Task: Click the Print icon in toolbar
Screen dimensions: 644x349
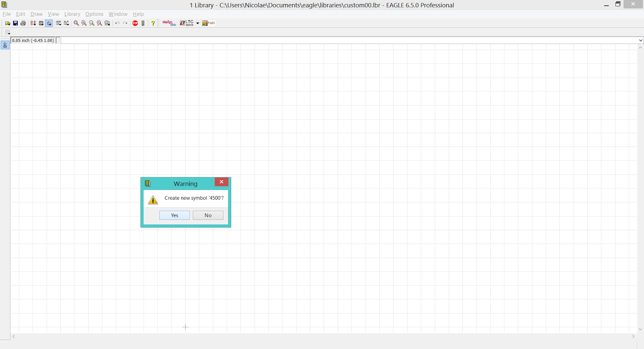Action: (x=23, y=23)
